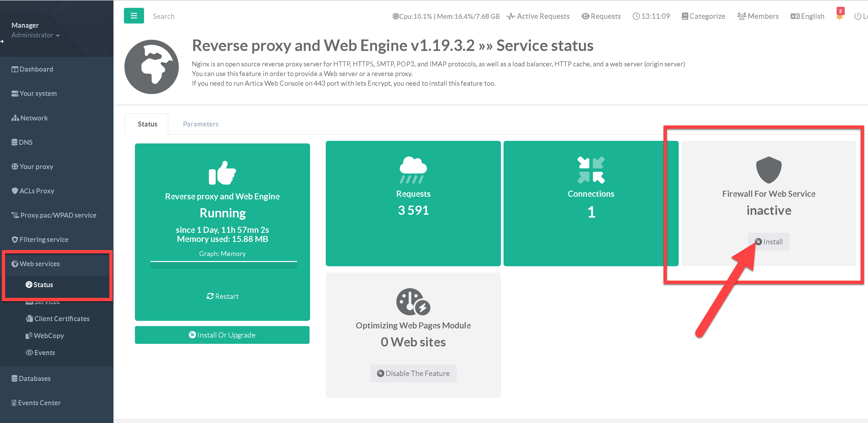The image size is (868, 423).
Task: Click the Firewall shield icon
Action: pos(768,170)
